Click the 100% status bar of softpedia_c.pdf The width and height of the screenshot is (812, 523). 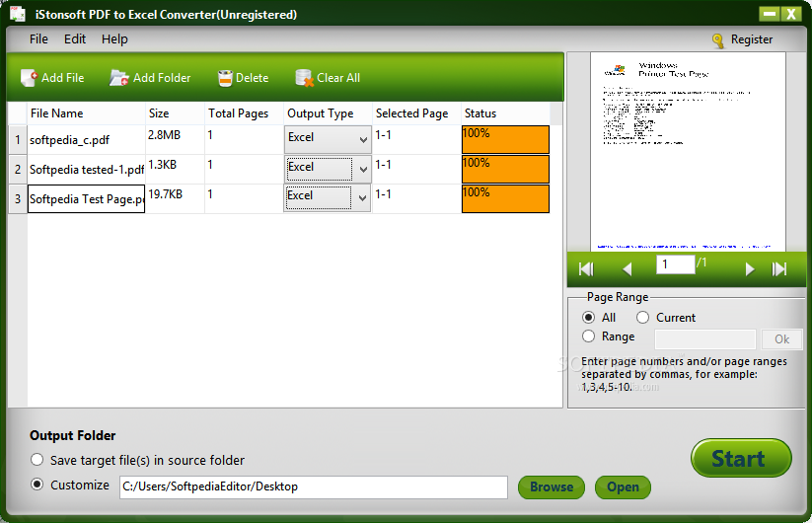(505, 139)
